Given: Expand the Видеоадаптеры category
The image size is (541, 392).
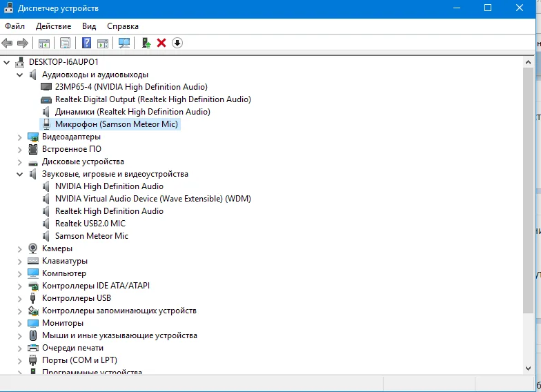Looking at the screenshot, I should tap(20, 137).
